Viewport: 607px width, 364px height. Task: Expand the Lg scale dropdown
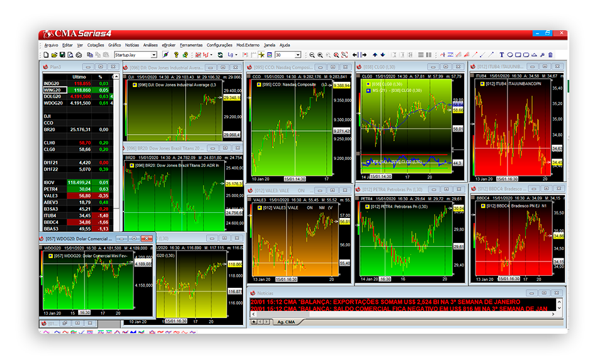[235, 55]
